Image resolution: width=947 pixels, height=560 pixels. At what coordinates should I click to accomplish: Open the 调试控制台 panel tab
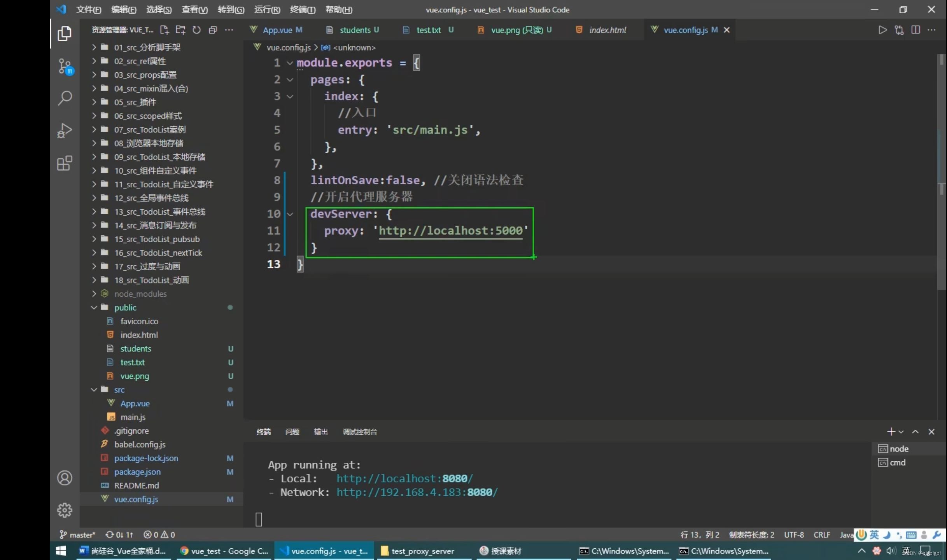pos(360,432)
